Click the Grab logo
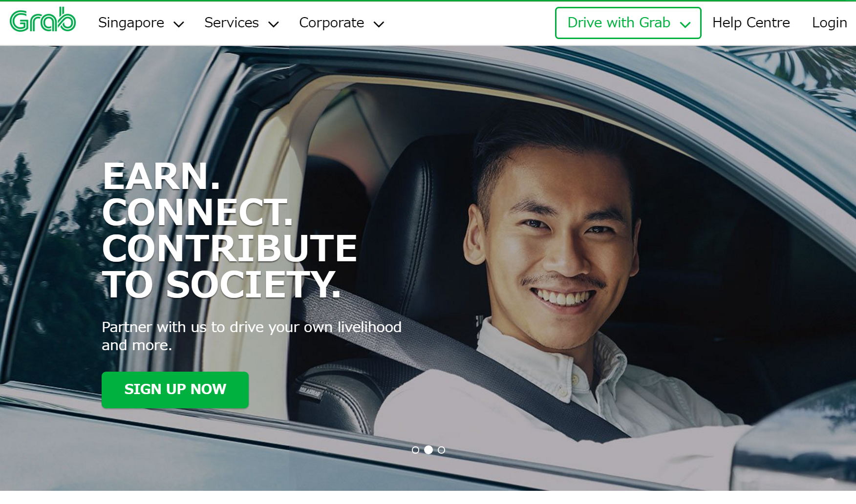This screenshot has height=504, width=856. (x=43, y=20)
